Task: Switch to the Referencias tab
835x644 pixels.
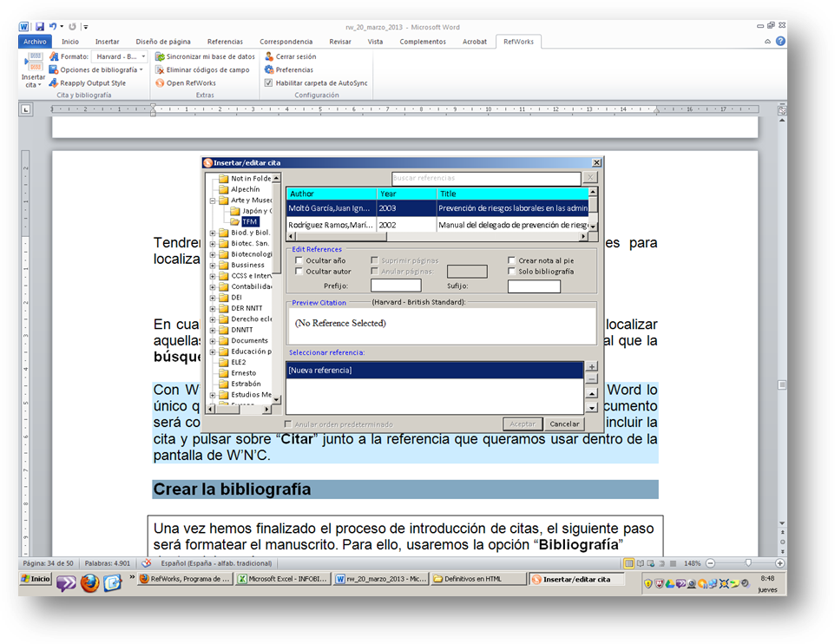Action: pos(225,42)
